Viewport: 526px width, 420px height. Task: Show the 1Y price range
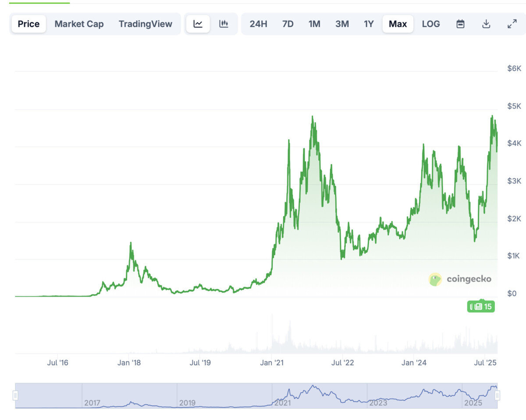(x=369, y=24)
